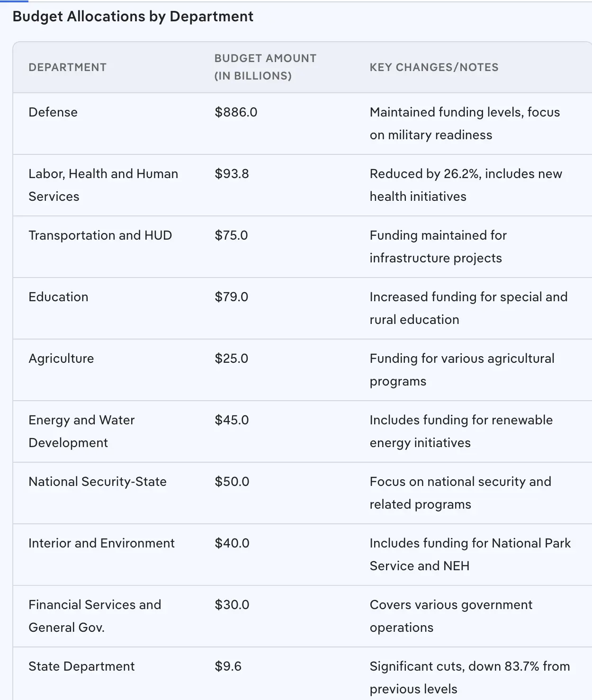Select the Transportation and HUD cell

pos(100,235)
